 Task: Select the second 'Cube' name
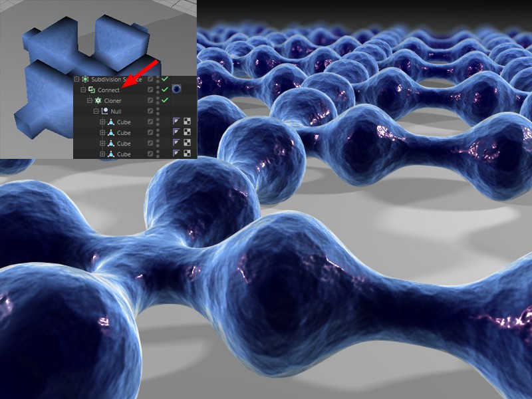[x=124, y=133]
